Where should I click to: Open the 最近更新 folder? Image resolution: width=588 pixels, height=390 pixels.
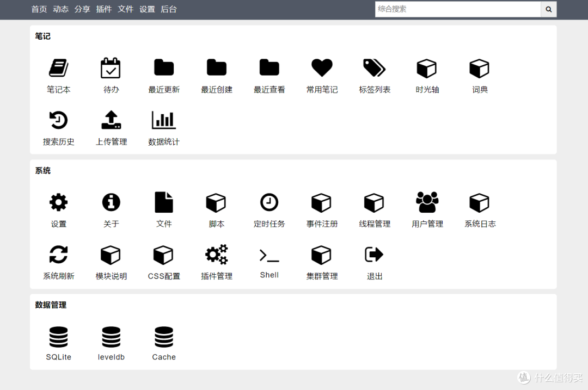coord(164,67)
